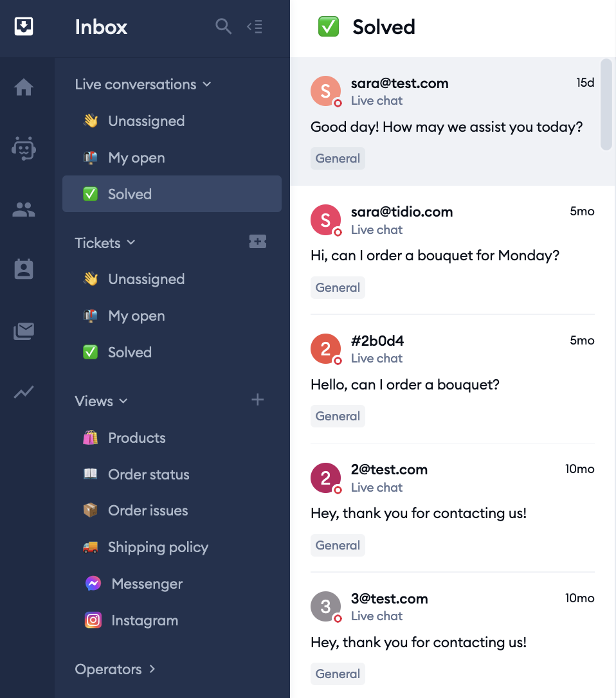616x698 pixels.
Task: Open the search icon in Inbox header
Action: click(x=223, y=26)
